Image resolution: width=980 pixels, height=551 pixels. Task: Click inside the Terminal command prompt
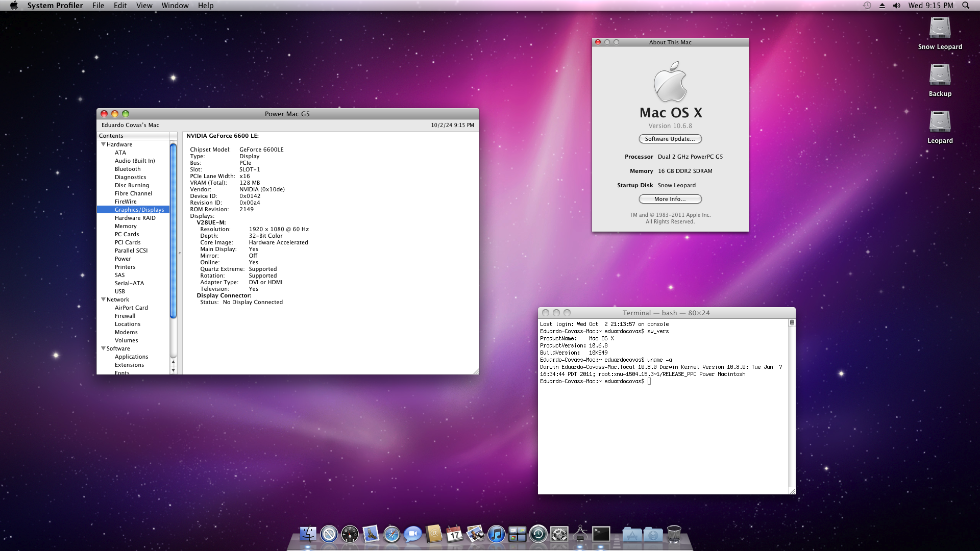point(649,381)
